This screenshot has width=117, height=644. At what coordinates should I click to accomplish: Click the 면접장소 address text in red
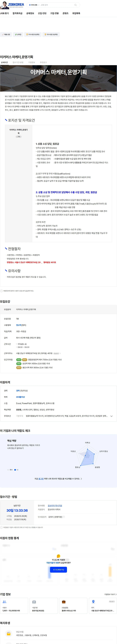[31, 262]
